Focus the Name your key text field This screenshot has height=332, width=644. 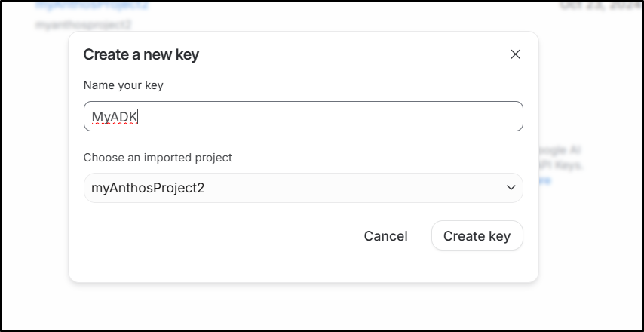click(302, 116)
